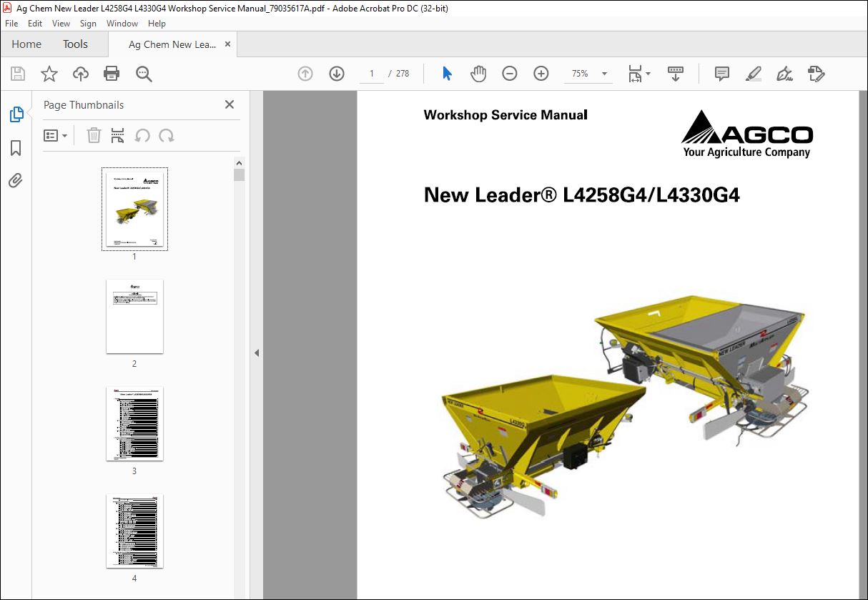Click the thumbnails scrollbar up arrow
Screen dimensions: 868x600
coord(239,162)
